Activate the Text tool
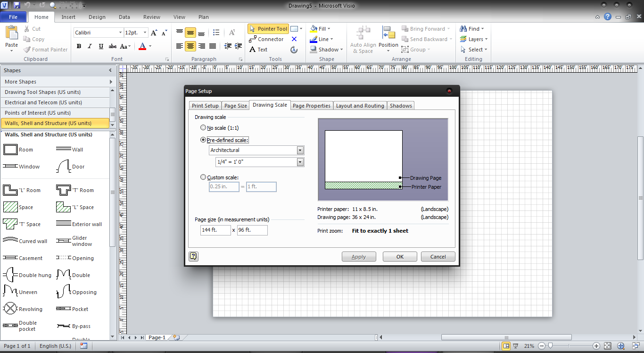The height and width of the screenshot is (353, 644). click(x=258, y=50)
